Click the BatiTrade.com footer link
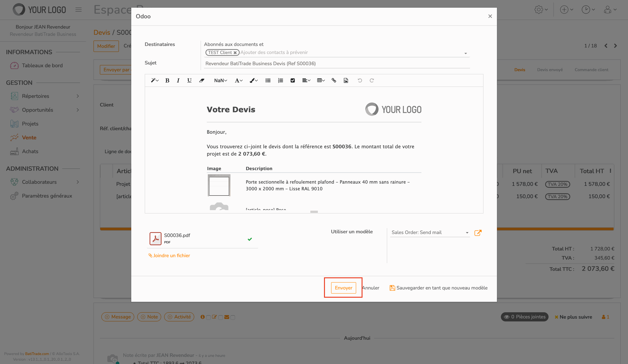Viewport: 628px width, 364px height. pyautogui.click(x=37, y=354)
